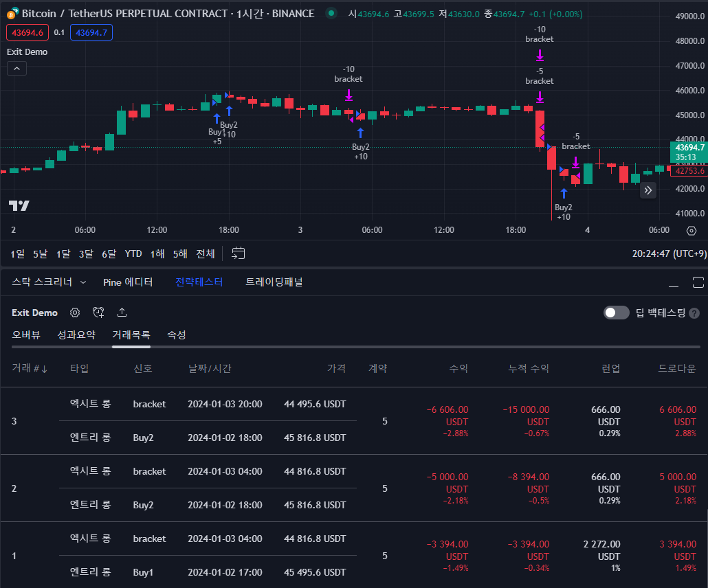Maximize the bottom panel
This screenshot has width=708, height=588.
pos(698,282)
